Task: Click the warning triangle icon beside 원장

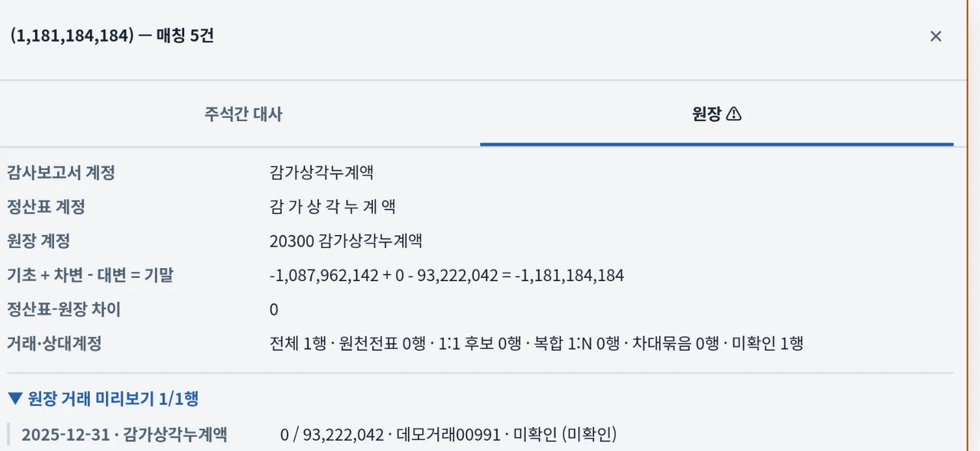Action: point(733,115)
